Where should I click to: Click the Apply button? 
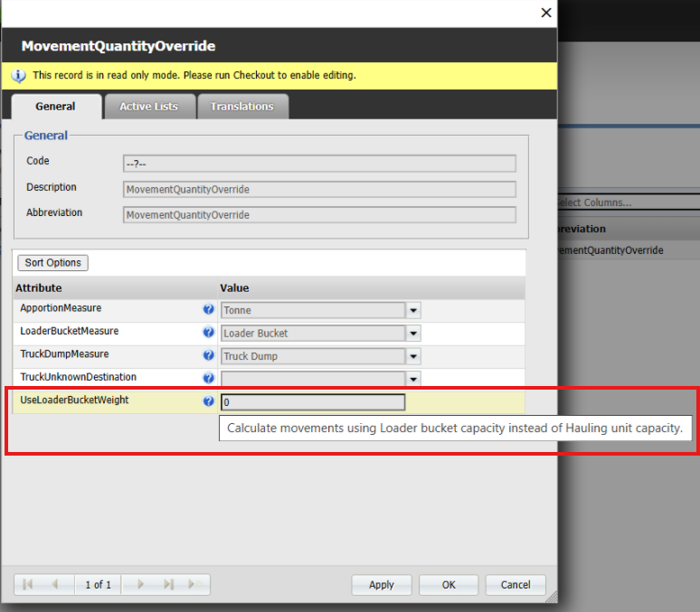point(381,585)
